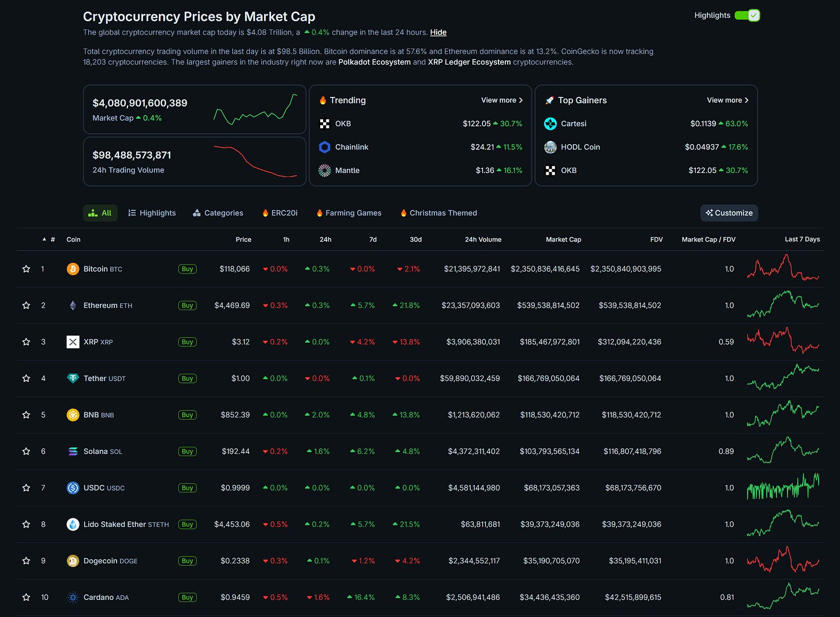The width and height of the screenshot is (840, 617).
Task: Click the Top Gainers rocket icon
Action: (x=549, y=100)
